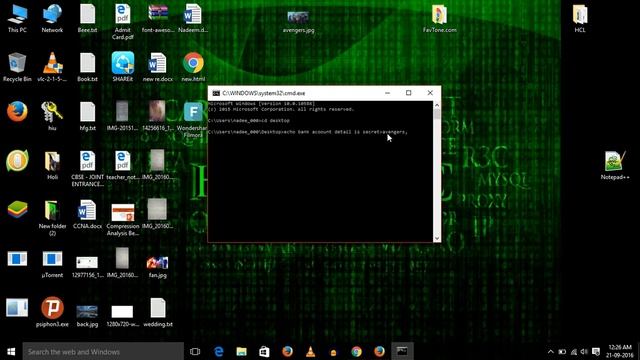The width and height of the screenshot is (640, 360).
Task: Open the Windows Start menu
Action: pyautogui.click(x=11, y=351)
